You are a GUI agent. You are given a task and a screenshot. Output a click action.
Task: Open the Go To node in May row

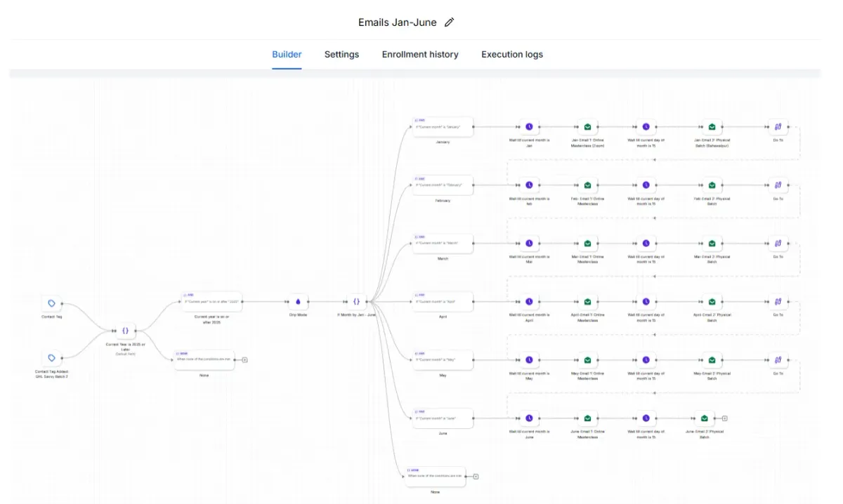coord(778,360)
